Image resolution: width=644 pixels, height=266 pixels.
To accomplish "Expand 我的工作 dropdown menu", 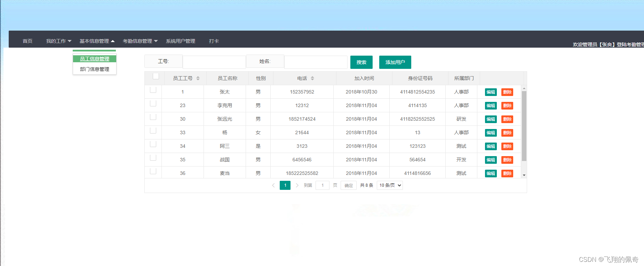I will (58, 41).
